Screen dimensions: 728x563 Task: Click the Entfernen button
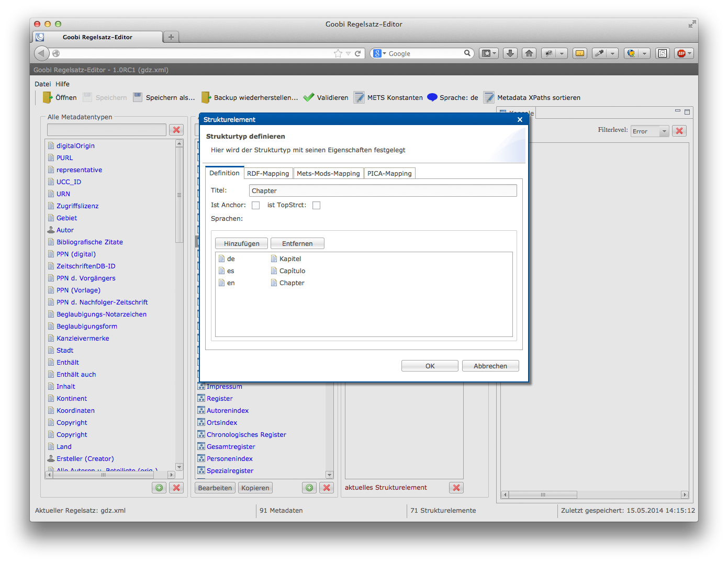pos(297,243)
